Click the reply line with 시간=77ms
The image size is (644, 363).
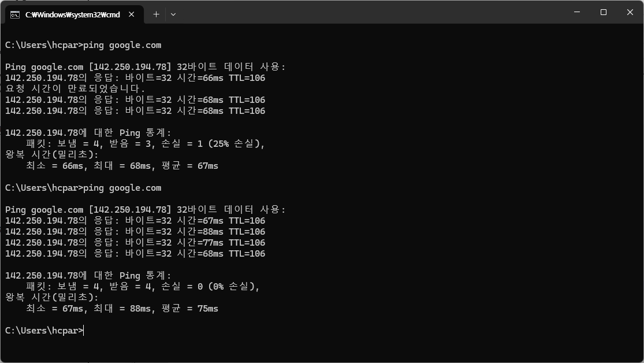point(135,243)
